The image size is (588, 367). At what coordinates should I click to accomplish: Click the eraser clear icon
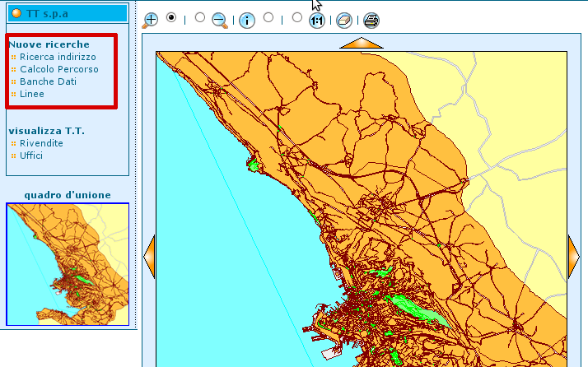pos(344,20)
